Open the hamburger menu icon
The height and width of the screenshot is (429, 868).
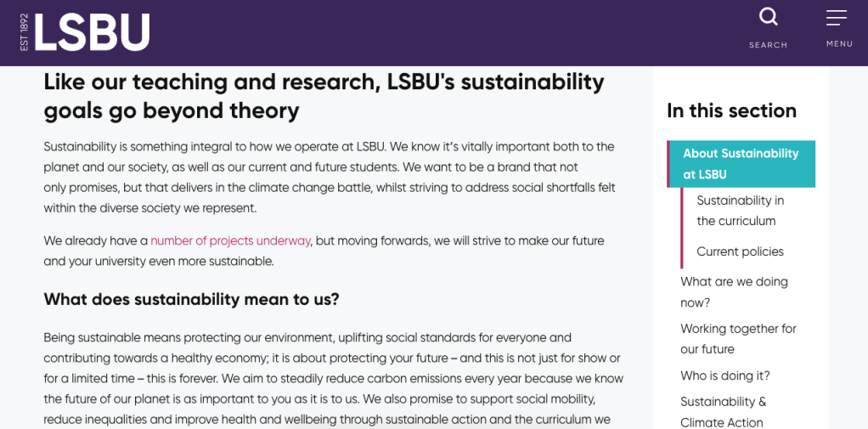837,17
